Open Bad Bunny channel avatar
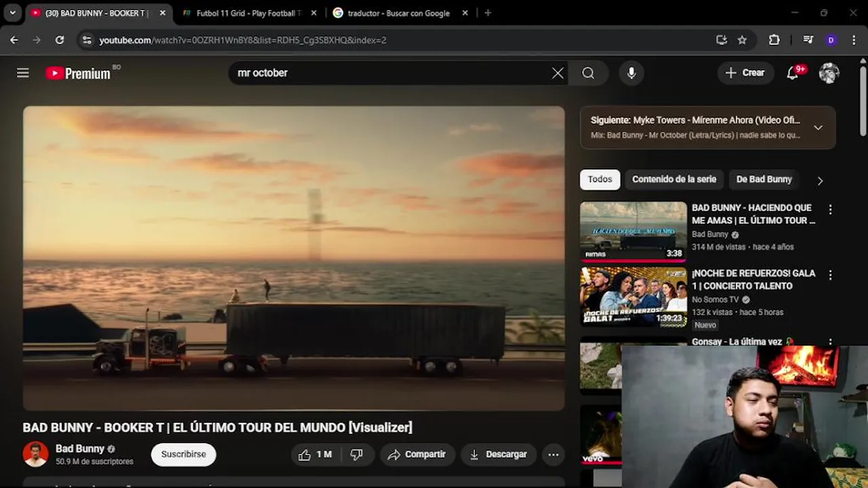This screenshot has width=868, height=488. (35, 454)
